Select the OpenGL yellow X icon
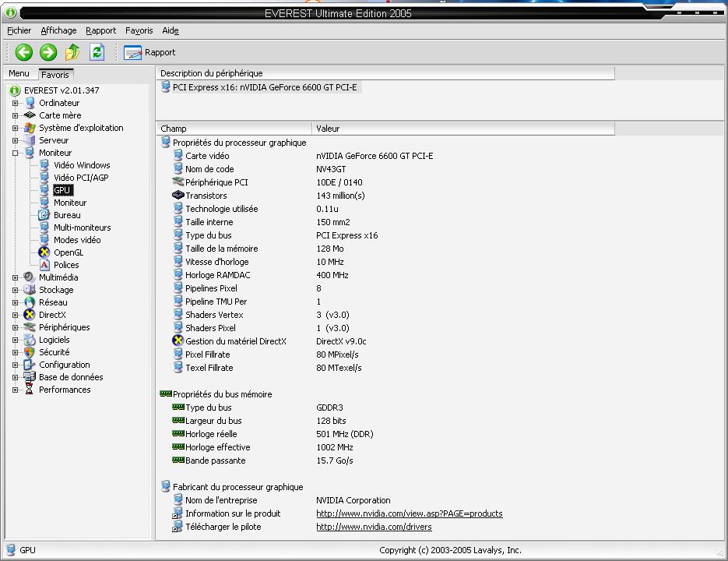 [44, 252]
